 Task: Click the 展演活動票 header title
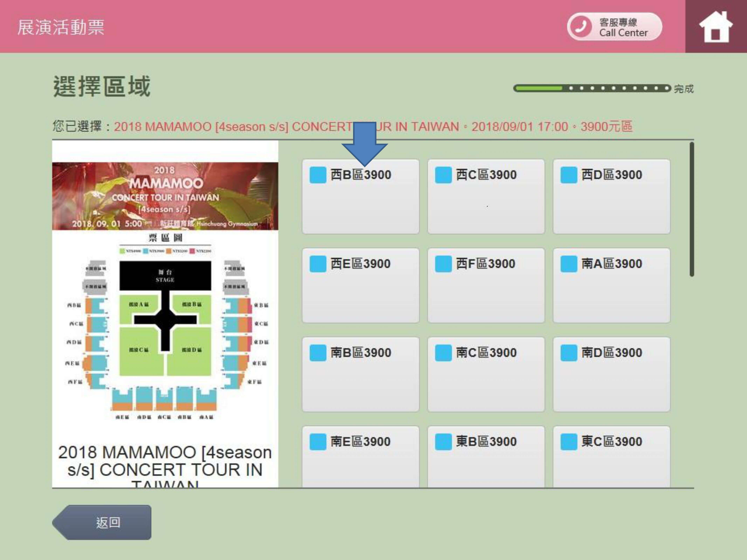61,27
